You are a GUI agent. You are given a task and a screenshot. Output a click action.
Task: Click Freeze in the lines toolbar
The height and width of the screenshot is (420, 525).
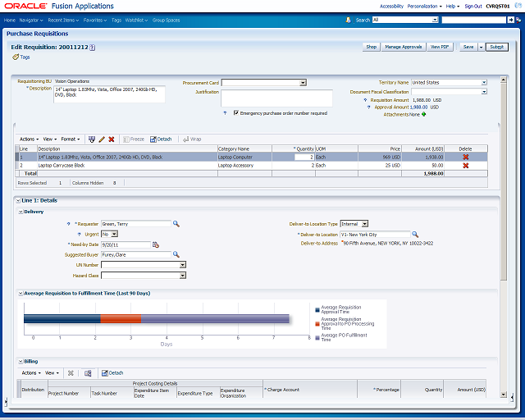pyautogui.click(x=134, y=139)
